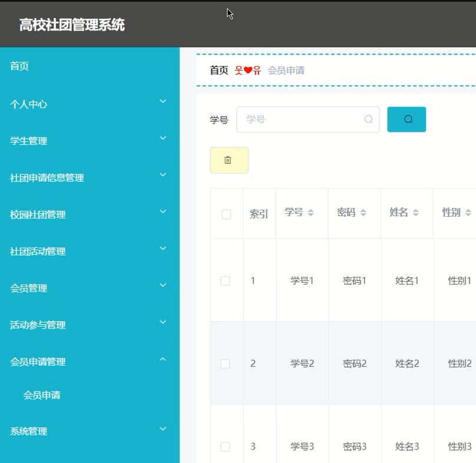Click the heart separator icon in breadcrumb
476x463 pixels.
(247, 71)
